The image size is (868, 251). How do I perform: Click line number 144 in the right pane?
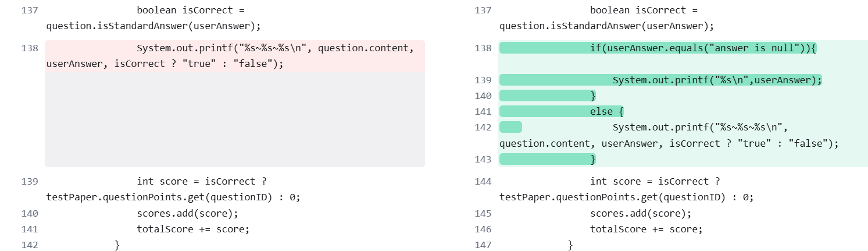tap(483, 181)
